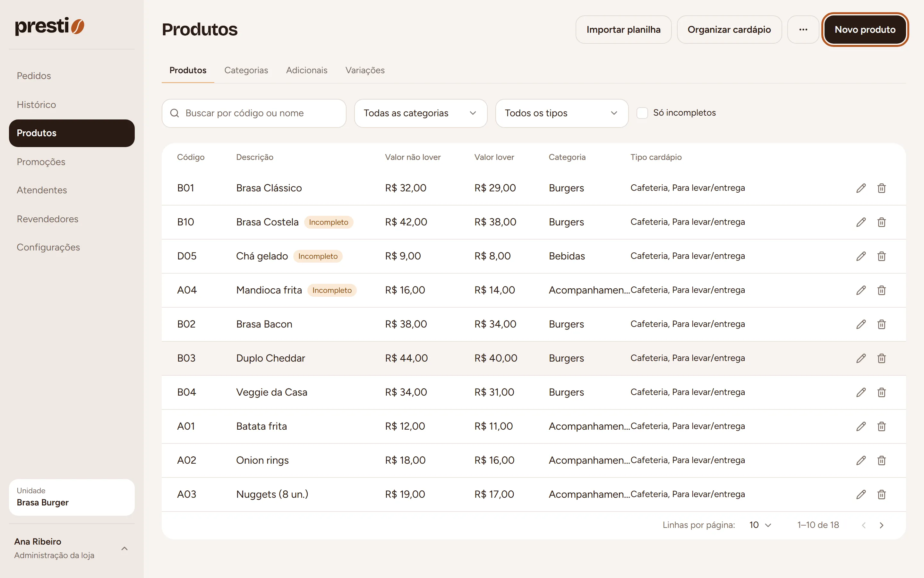Select the Produtos tab
The height and width of the screenshot is (578, 924).
188,70
